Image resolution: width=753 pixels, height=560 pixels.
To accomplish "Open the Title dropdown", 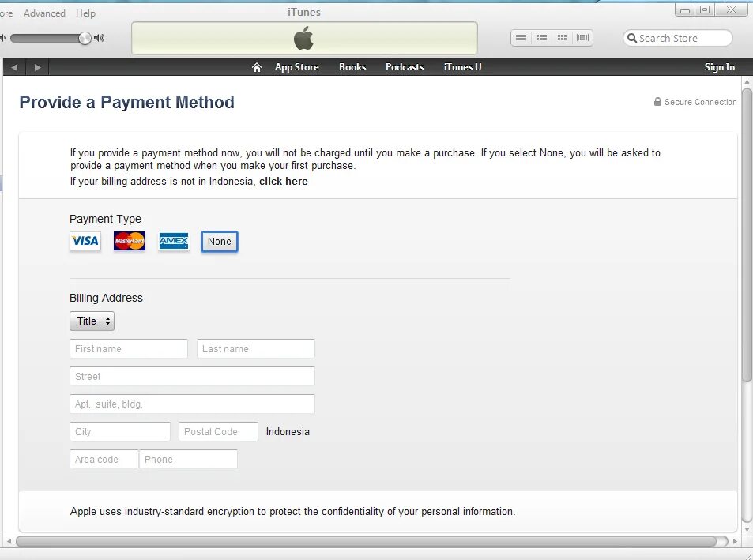I will tap(92, 321).
